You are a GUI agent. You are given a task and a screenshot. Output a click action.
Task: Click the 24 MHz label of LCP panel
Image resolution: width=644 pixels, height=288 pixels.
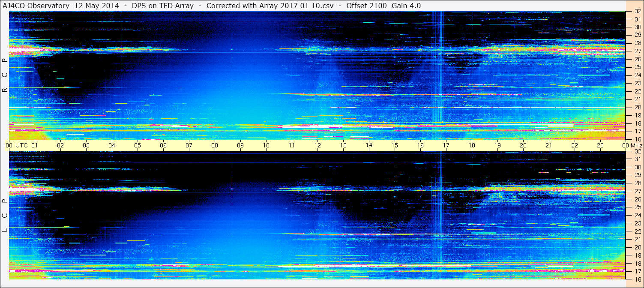point(638,215)
